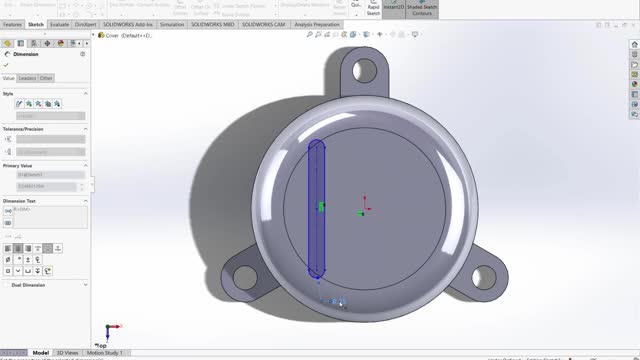This screenshot has height=360, width=640.
Task: Insert the degree symbol
Action: point(18,260)
